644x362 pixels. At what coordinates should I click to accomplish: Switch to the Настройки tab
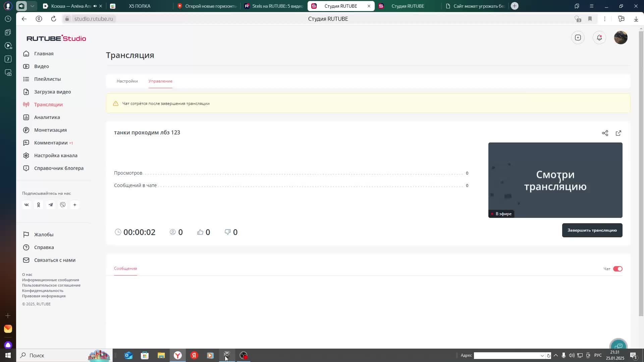pos(127,81)
